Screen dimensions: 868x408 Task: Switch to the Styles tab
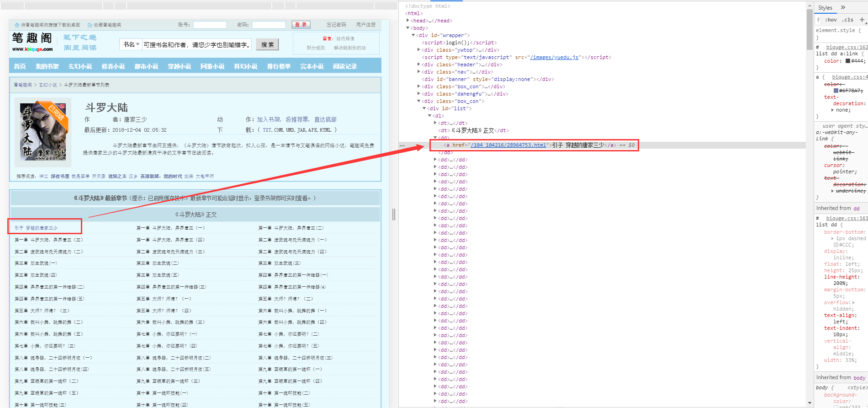[825, 8]
